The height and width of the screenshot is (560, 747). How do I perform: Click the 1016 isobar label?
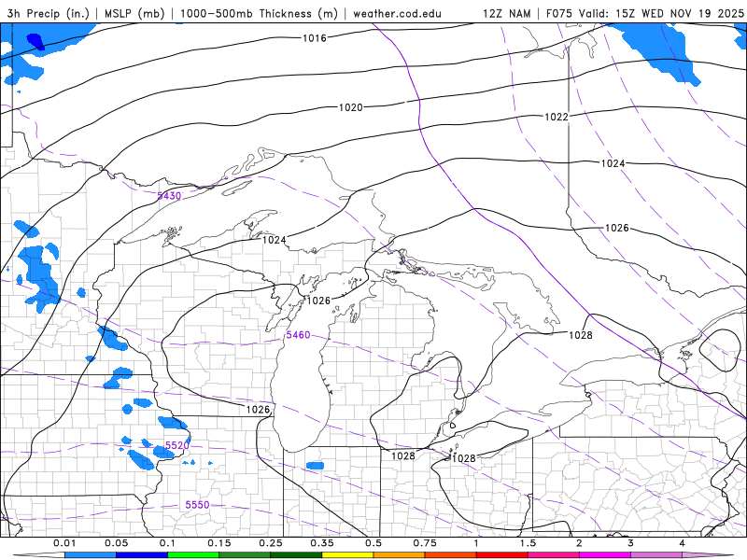[x=315, y=38]
